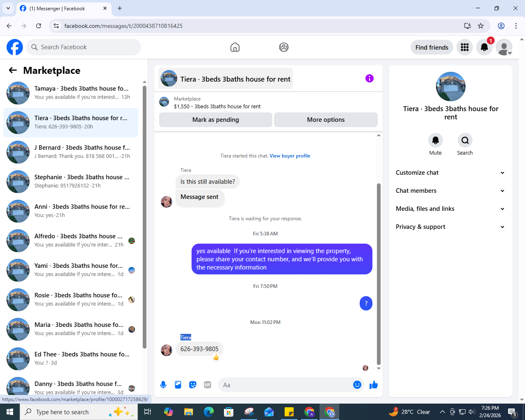Open the View buyer profile link
Viewport: 525px width, 420px height.
tap(290, 156)
